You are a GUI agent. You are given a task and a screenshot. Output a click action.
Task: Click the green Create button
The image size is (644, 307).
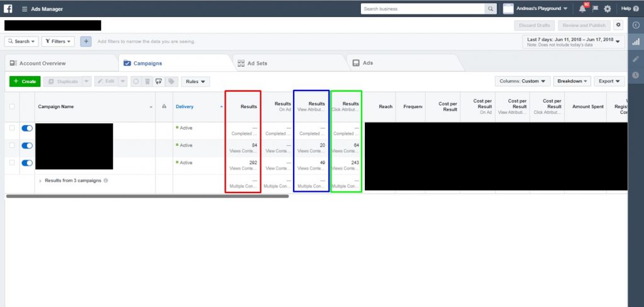pyautogui.click(x=25, y=81)
